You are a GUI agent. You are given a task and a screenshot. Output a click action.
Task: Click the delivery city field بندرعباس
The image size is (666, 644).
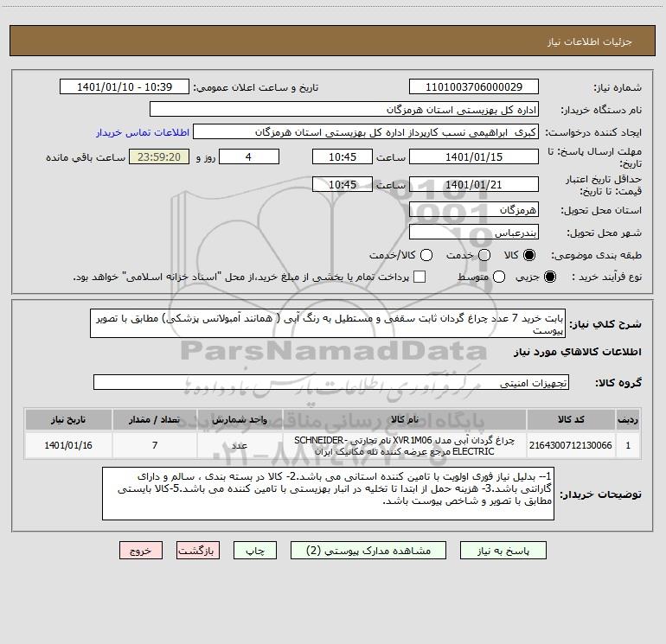(x=474, y=232)
